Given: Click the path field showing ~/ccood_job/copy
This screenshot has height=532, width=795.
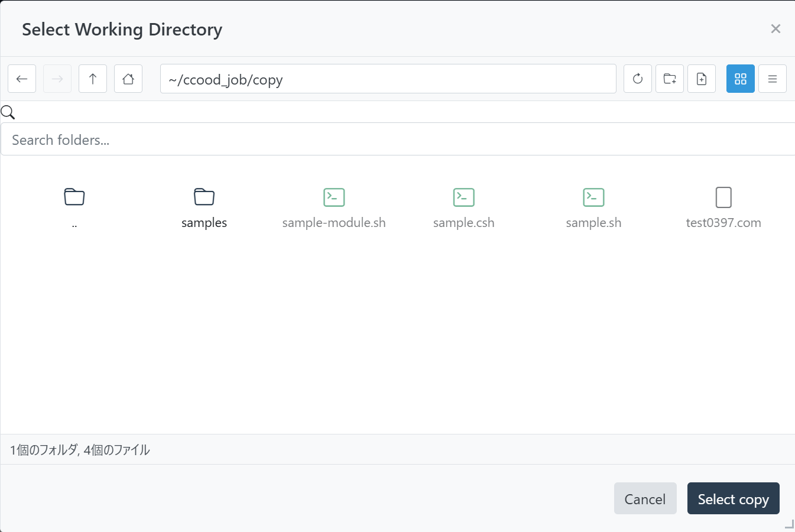Looking at the screenshot, I should (388, 79).
